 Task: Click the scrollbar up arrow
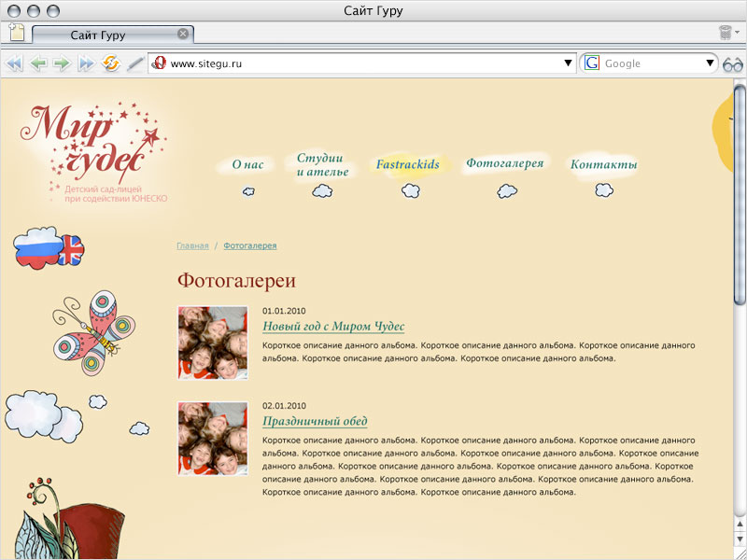click(740, 525)
